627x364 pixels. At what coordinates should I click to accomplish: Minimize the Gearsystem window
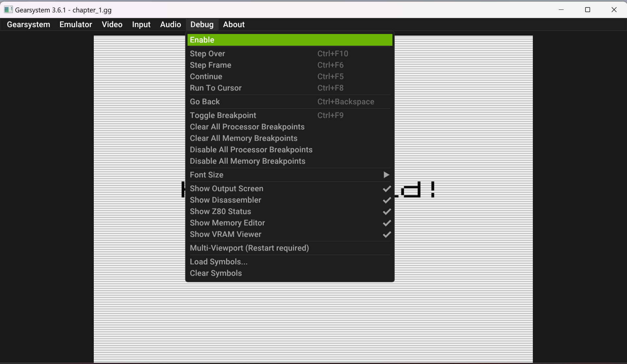click(x=561, y=10)
